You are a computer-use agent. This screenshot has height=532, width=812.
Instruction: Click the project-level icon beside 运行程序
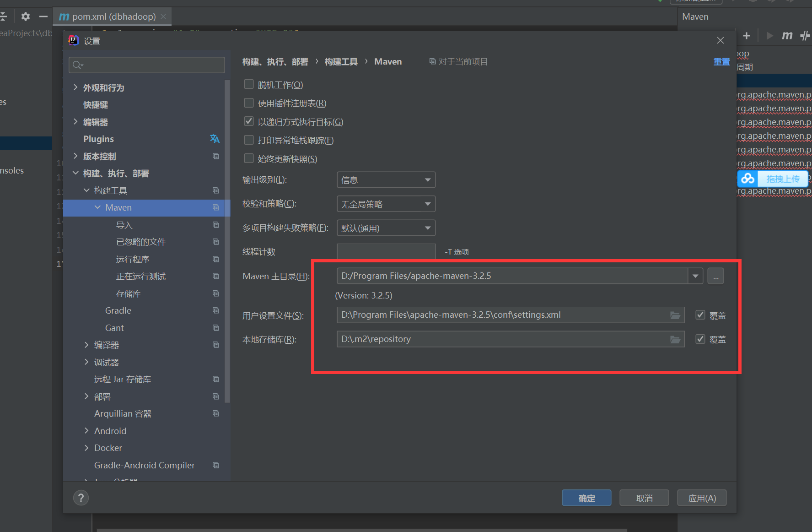click(x=216, y=259)
